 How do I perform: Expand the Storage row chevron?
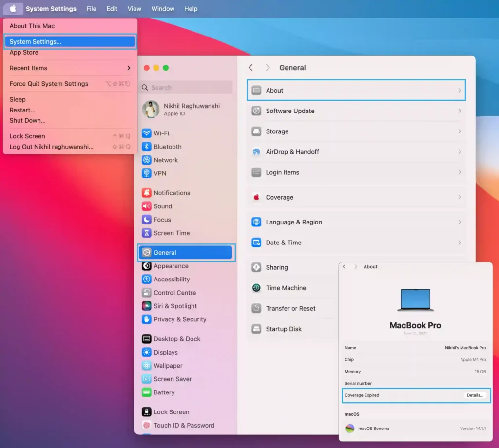pyautogui.click(x=460, y=131)
